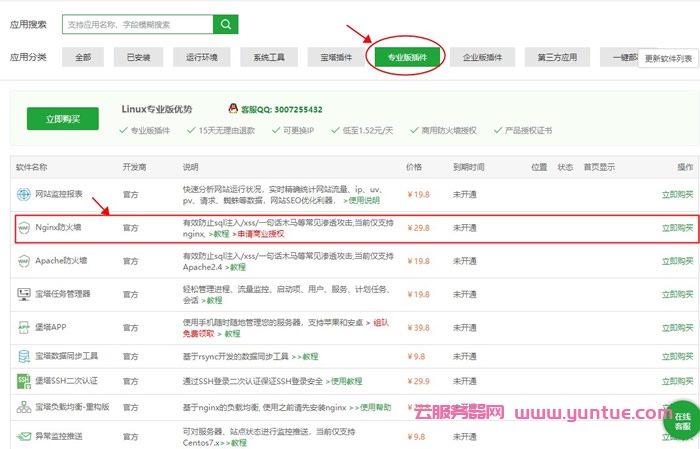Viewport: 700px width, 449px height.
Task: Click the 宝塔负载均衡 icon
Action: pos(23,407)
